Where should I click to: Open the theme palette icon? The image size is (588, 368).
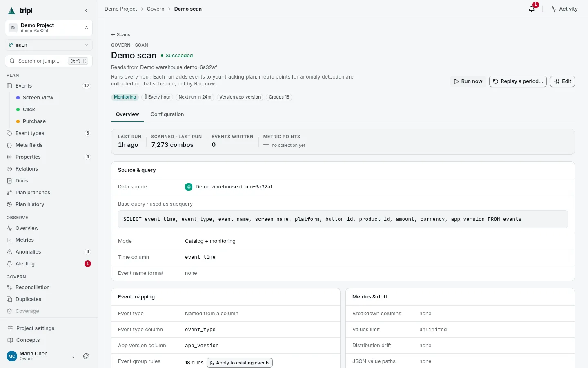[86, 356]
